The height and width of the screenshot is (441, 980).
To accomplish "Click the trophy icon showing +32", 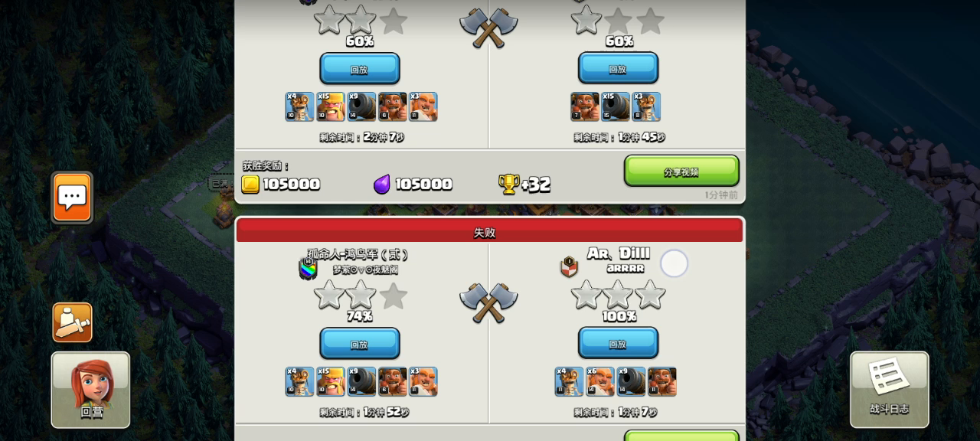I will (x=508, y=184).
